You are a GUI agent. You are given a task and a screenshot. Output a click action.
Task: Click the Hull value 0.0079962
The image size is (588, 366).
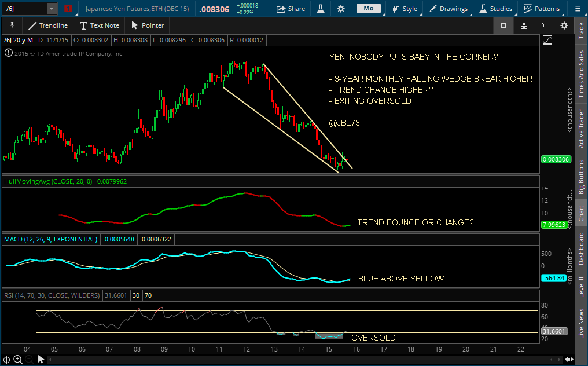(x=112, y=181)
